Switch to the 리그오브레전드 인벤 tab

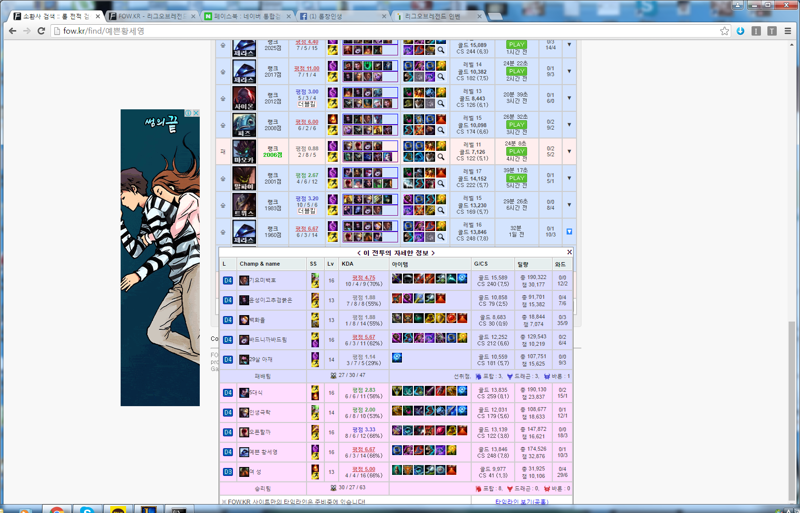(x=438, y=16)
